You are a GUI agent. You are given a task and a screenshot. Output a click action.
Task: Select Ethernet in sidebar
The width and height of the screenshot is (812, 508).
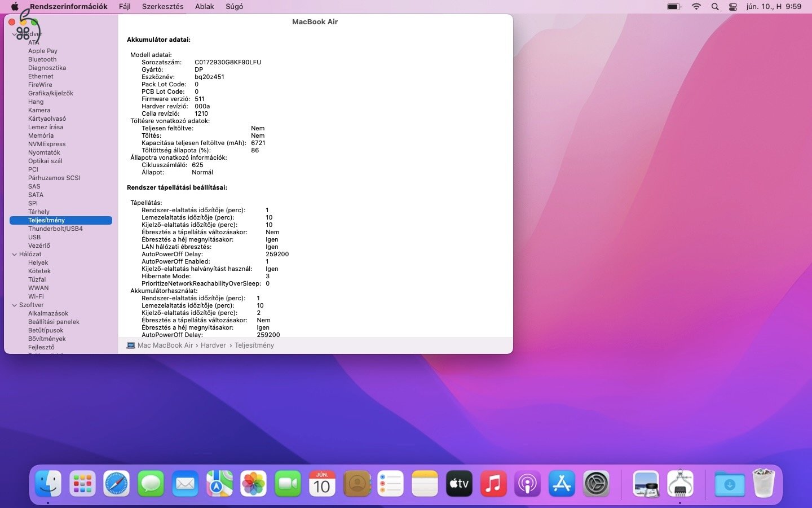(41, 76)
